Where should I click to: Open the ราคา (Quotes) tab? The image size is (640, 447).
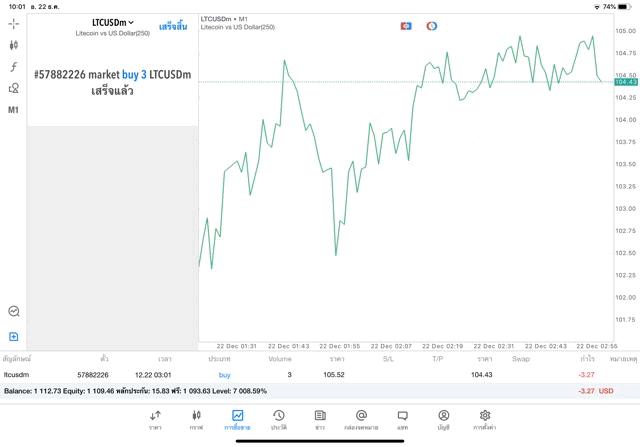coord(155,420)
